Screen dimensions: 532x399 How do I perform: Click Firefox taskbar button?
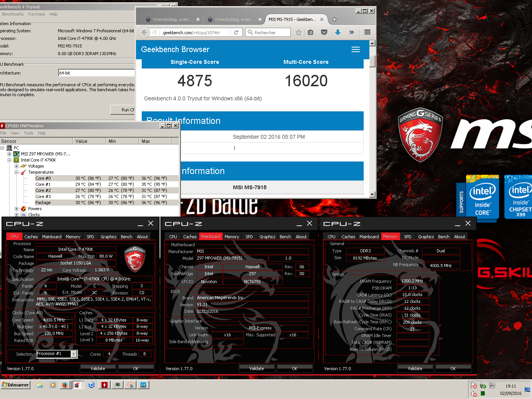65,385
